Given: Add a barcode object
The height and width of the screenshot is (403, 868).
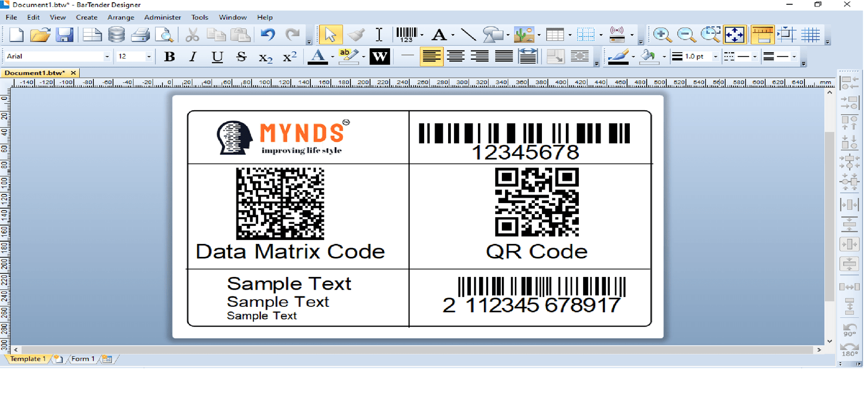Looking at the screenshot, I should pos(406,35).
